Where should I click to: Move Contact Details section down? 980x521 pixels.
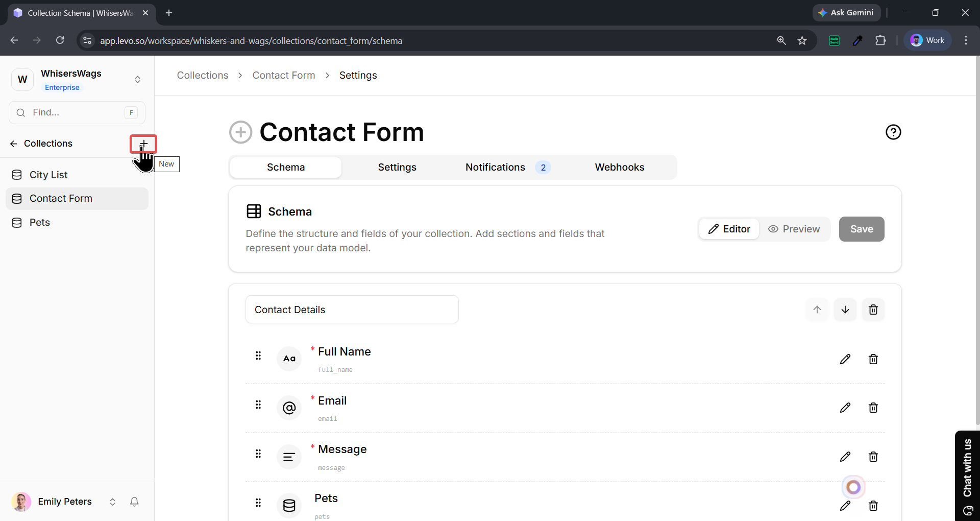[845, 310]
